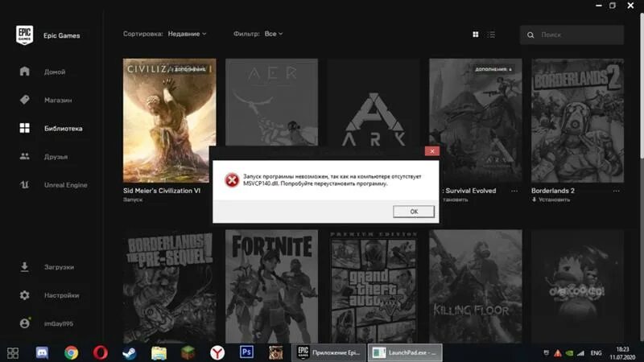Focus the Поиск search field

pos(572,35)
